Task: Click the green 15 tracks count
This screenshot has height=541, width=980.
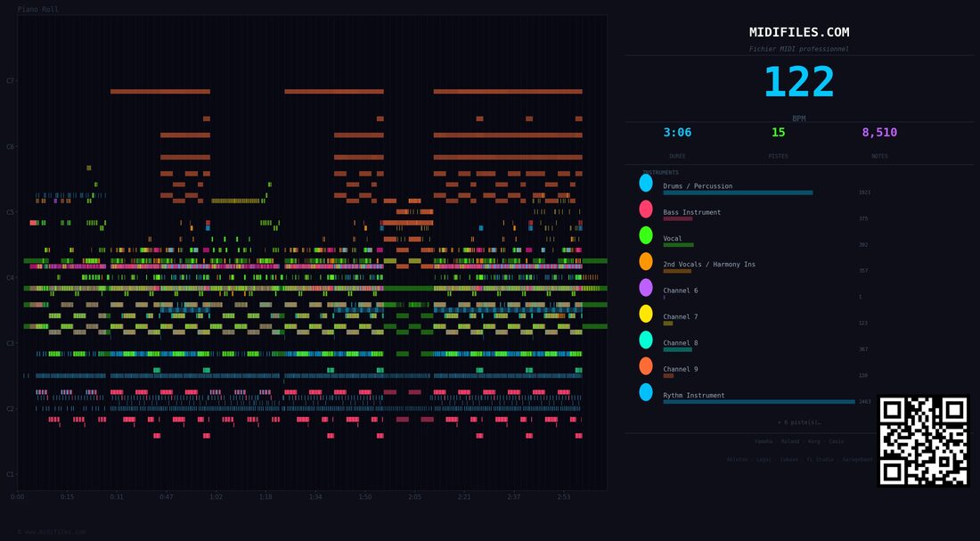Action: (x=778, y=133)
